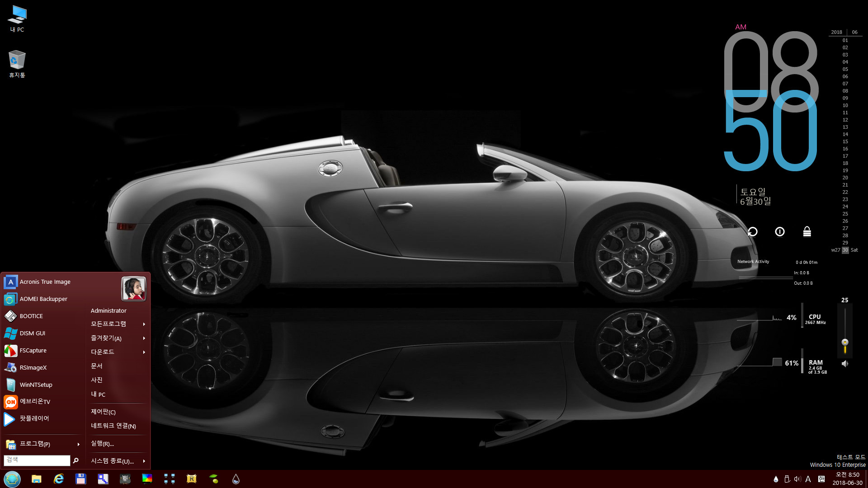Mute with the widget speaker icon
The width and height of the screenshot is (868, 488).
tap(845, 364)
